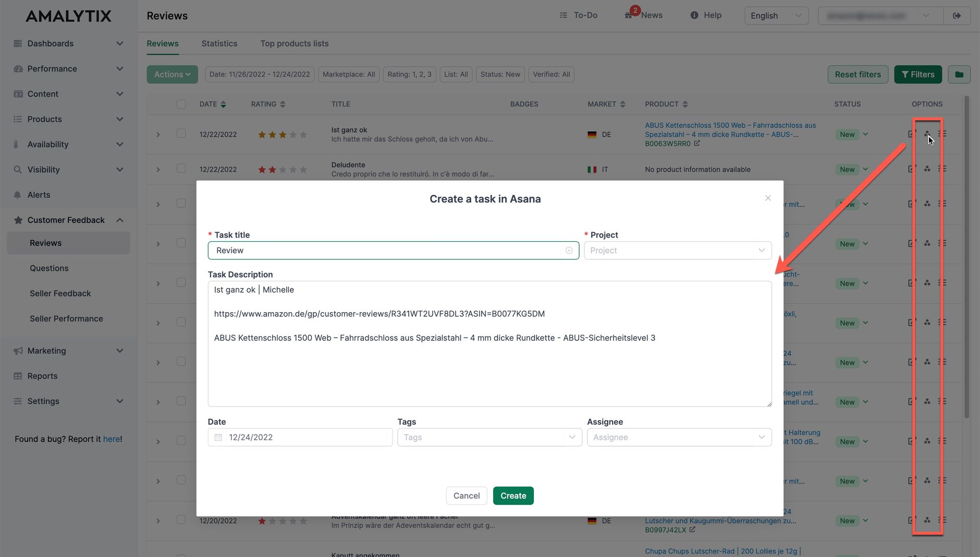
Task: Click the Create button in the dialog
Action: 513,496
